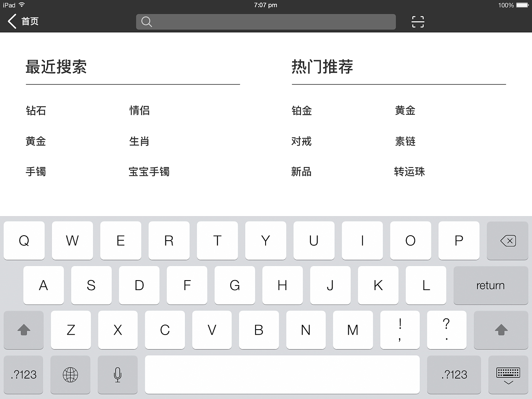Tap the C key
This screenshot has height=399, width=532.
pyautogui.click(x=165, y=330)
